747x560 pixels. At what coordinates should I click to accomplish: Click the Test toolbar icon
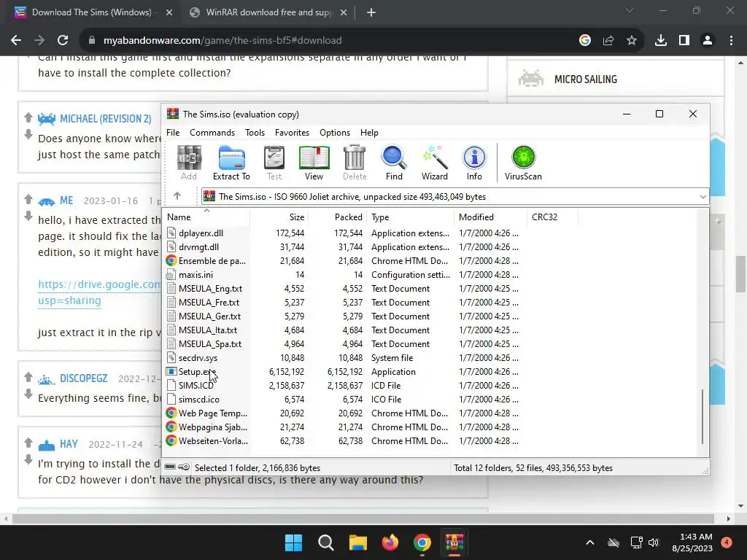(x=274, y=163)
